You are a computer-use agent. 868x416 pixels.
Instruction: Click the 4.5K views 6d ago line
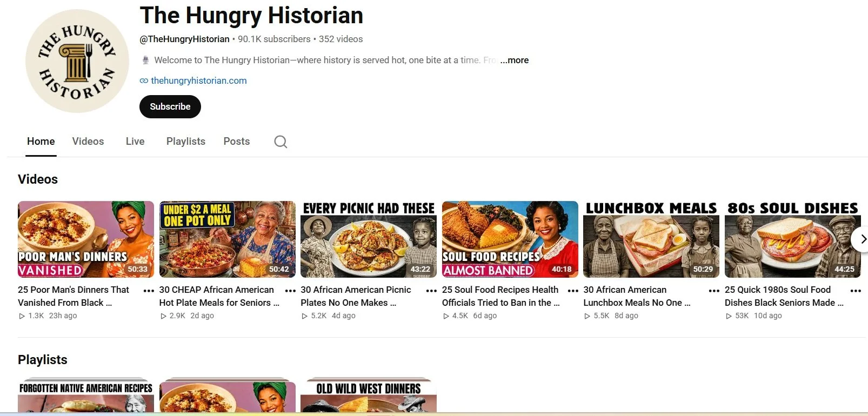point(470,316)
